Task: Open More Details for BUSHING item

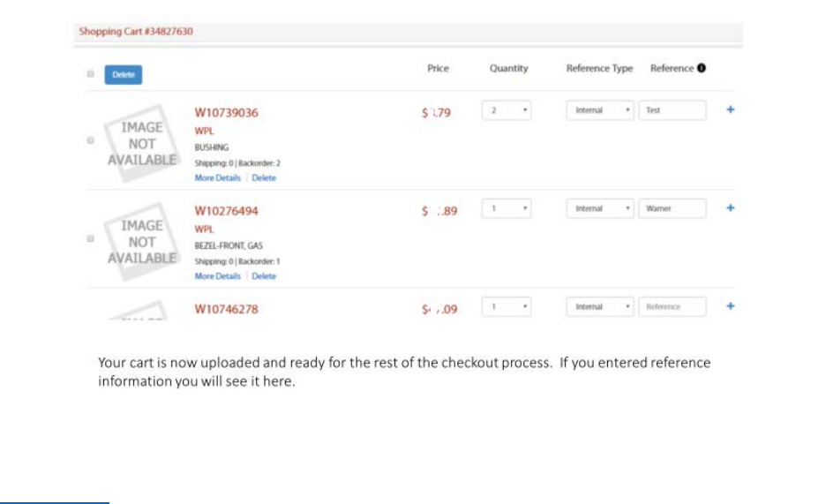Action: click(x=217, y=178)
